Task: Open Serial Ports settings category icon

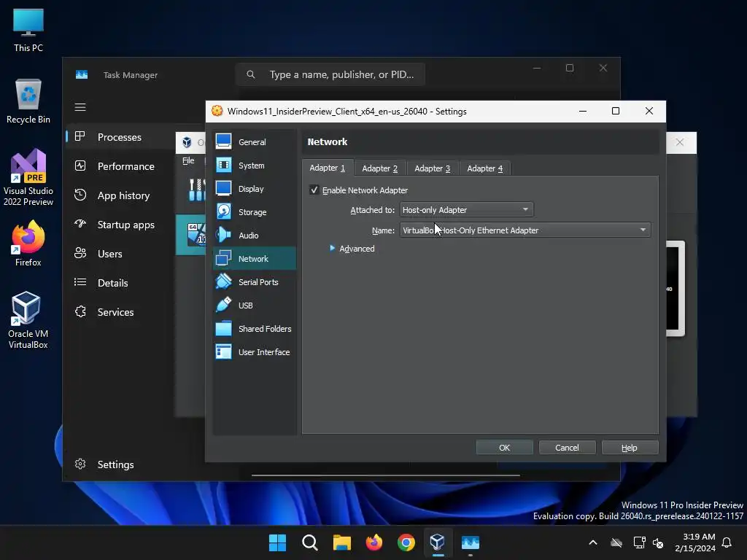Action: point(223,281)
